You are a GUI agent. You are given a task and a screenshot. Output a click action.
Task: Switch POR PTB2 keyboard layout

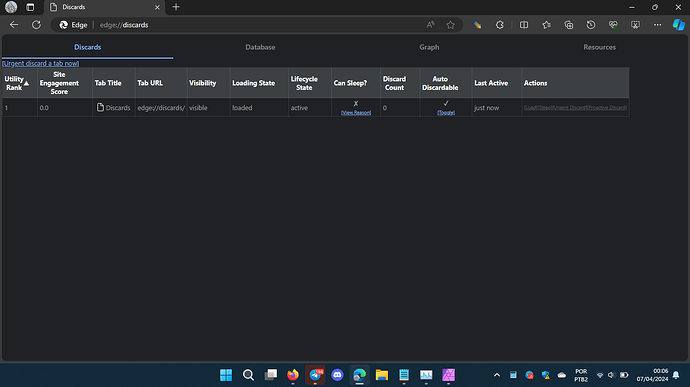[x=581, y=375]
